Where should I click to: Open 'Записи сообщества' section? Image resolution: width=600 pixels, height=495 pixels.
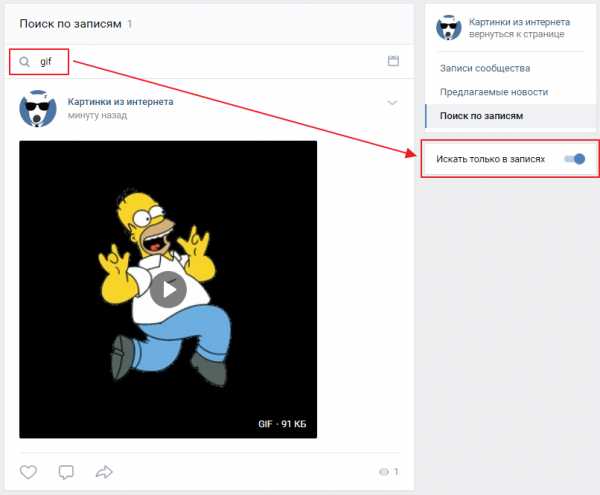coord(485,68)
